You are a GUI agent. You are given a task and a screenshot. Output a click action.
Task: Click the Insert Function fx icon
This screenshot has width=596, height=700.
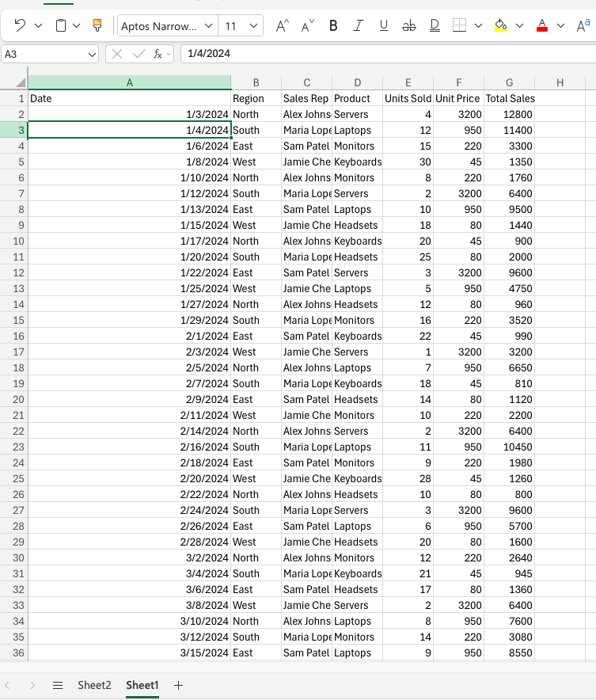click(157, 54)
